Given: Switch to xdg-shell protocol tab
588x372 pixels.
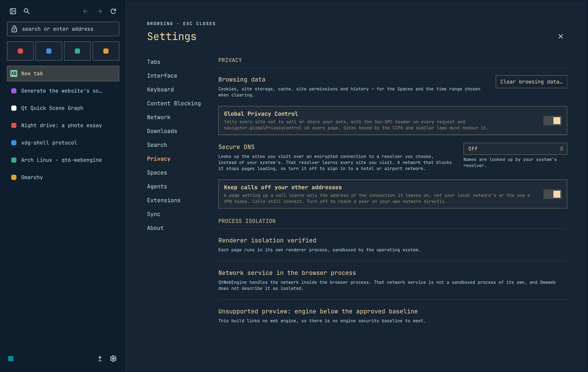Looking at the screenshot, I should coord(63,143).
